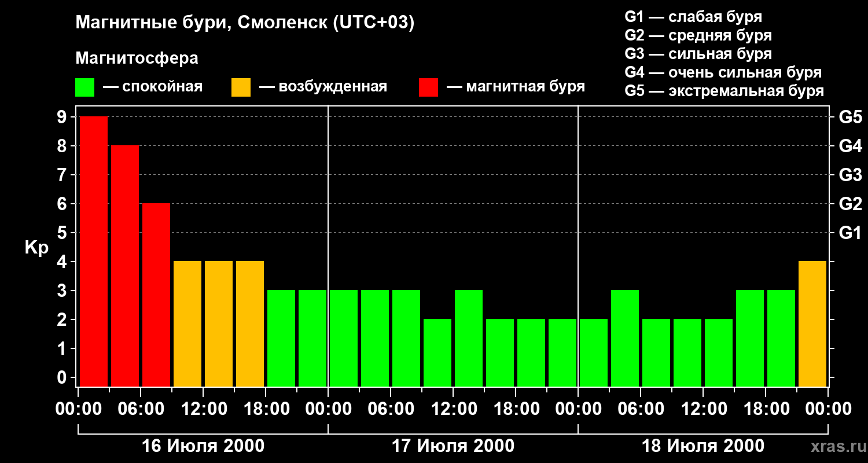Click the 'G2 — средняя буря' legend line

pos(698,35)
